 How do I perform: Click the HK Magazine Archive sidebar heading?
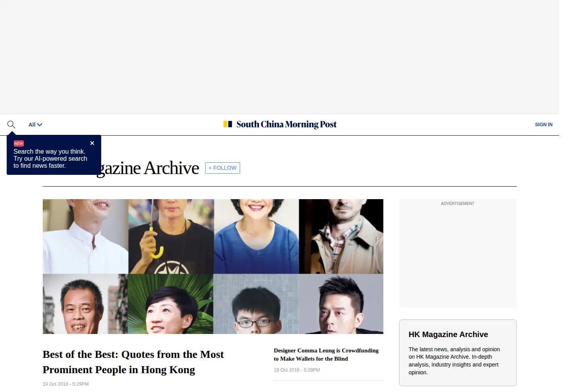tap(448, 334)
